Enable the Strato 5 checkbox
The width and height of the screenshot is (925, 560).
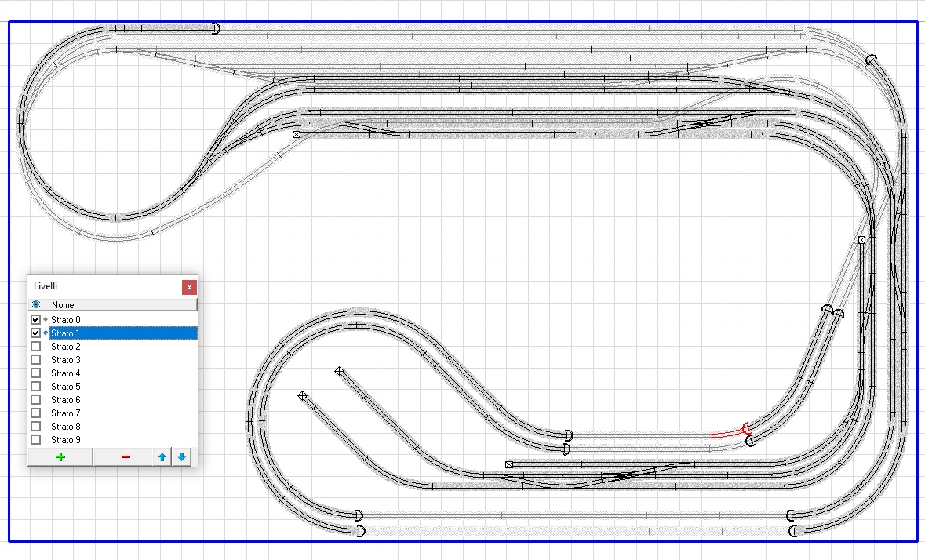pos(35,387)
